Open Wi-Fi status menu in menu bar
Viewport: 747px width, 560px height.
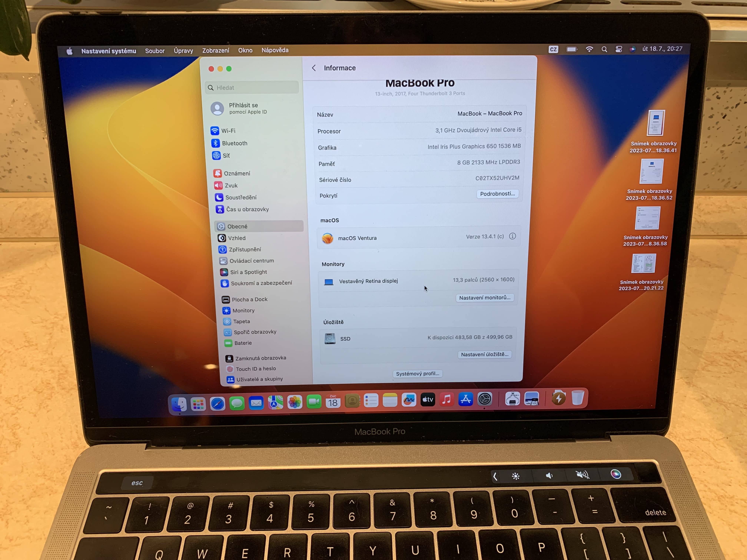pos(589,49)
